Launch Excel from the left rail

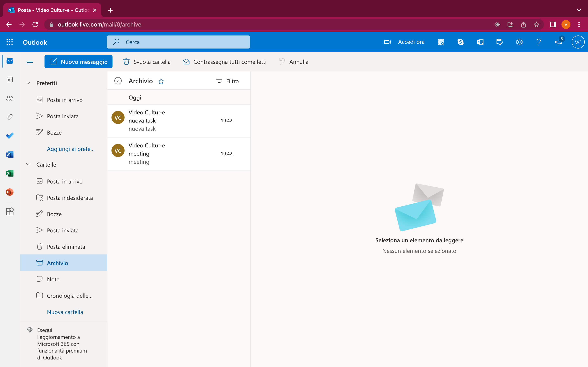pyautogui.click(x=9, y=173)
